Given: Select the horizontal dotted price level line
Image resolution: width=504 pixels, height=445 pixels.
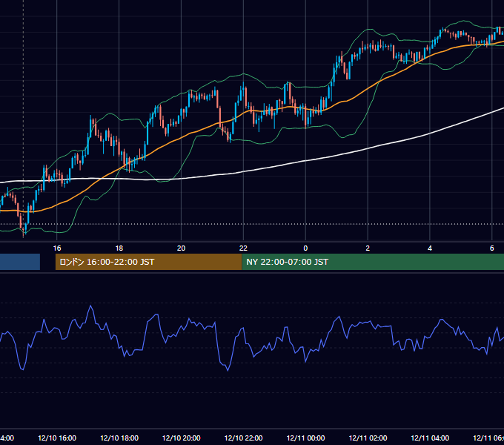Looking at the screenshot, I should [x=252, y=224].
